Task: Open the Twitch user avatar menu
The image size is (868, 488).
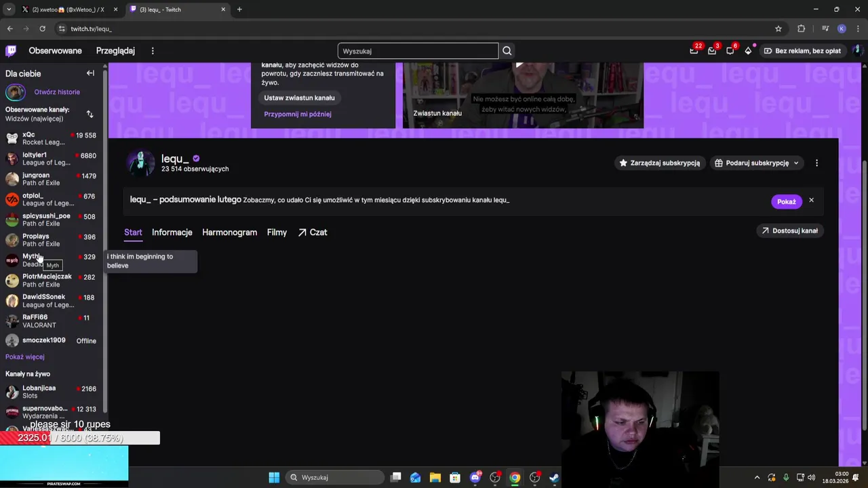Action: [x=857, y=51]
